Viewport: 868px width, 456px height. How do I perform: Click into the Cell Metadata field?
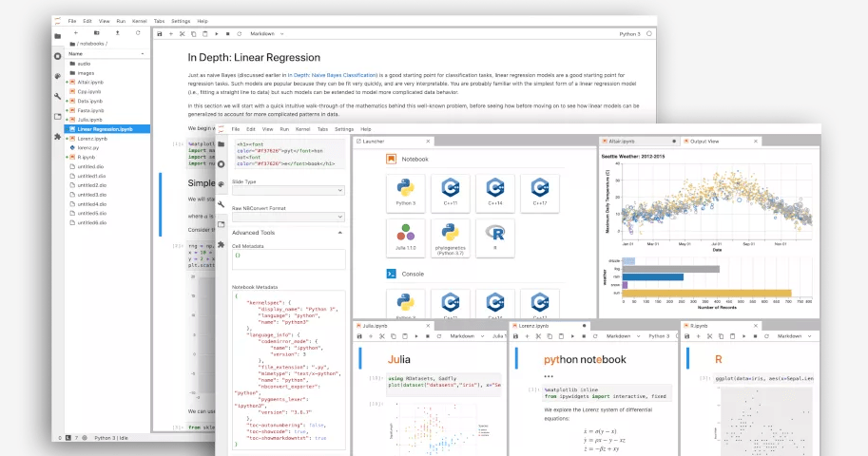tap(288, 259)
